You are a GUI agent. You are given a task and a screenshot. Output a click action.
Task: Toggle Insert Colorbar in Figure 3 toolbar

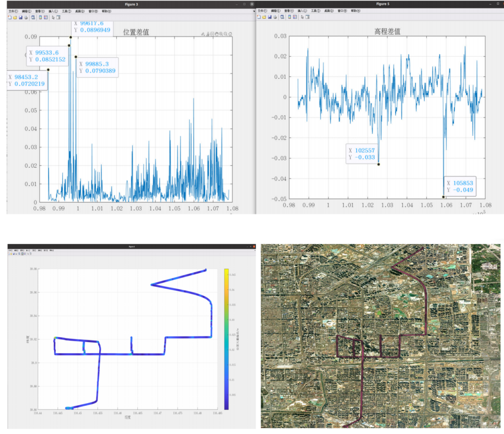(x=40, y=18)
